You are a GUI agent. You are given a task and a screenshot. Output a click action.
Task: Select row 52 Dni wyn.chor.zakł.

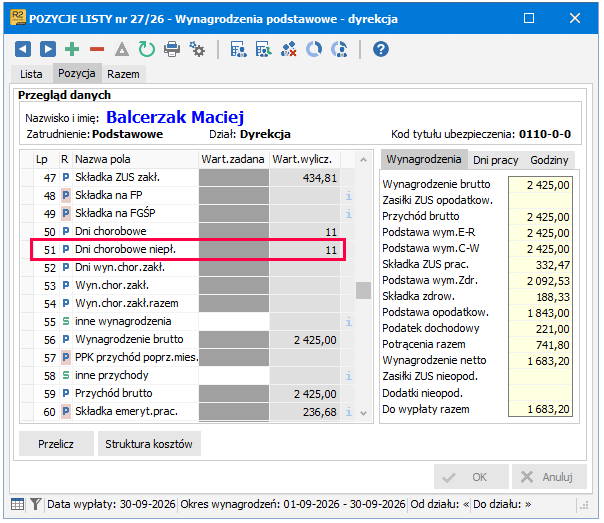point(188,268)
